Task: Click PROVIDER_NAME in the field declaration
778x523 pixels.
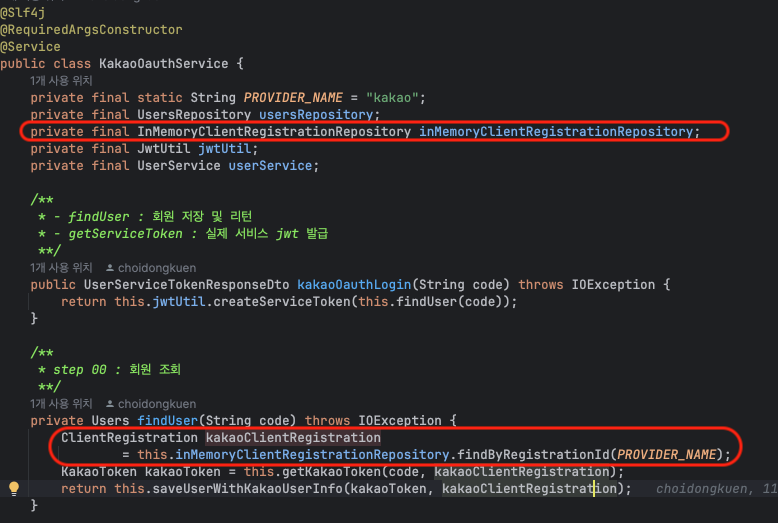Action: pos(293,98)
